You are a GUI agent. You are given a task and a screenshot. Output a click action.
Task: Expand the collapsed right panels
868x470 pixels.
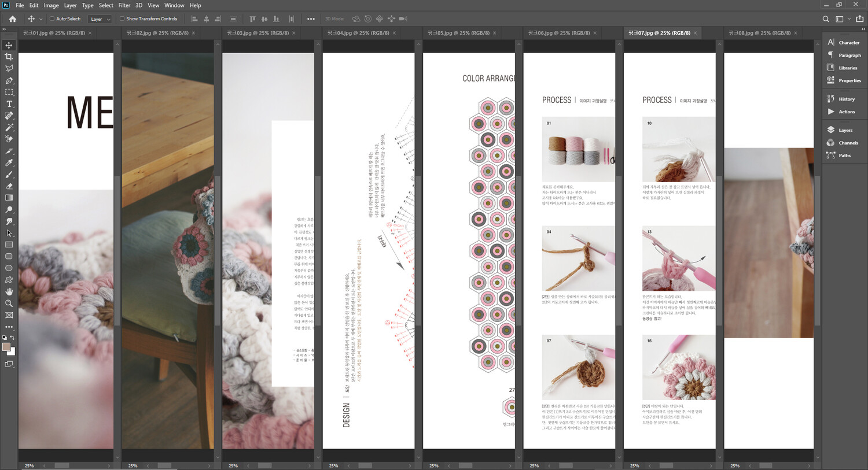pyautogui.click(x=863, y=29)
